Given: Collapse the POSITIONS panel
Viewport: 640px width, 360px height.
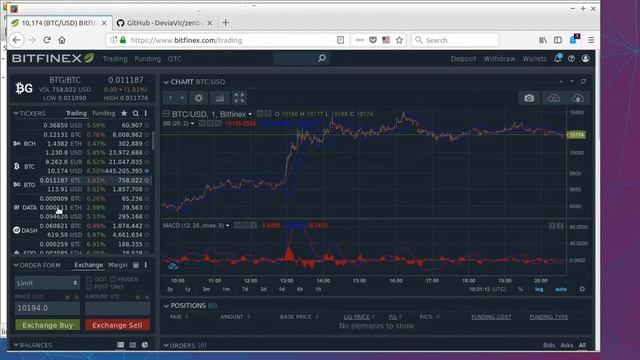Looking at the screenshot, I should [x=166, y=306].
